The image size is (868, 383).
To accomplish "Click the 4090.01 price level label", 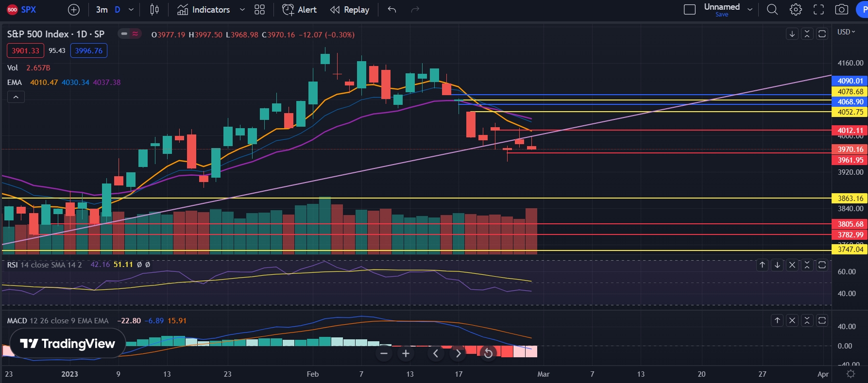I will click(850, 81).
